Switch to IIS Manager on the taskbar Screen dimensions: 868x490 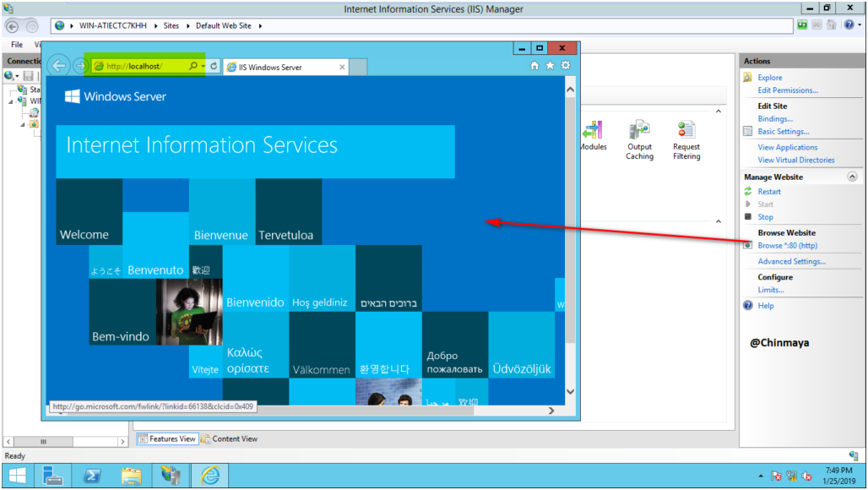click(171, 476)
